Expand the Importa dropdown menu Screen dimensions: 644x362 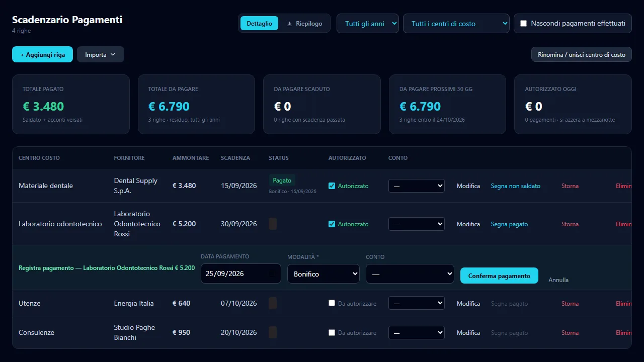[101, 54]
